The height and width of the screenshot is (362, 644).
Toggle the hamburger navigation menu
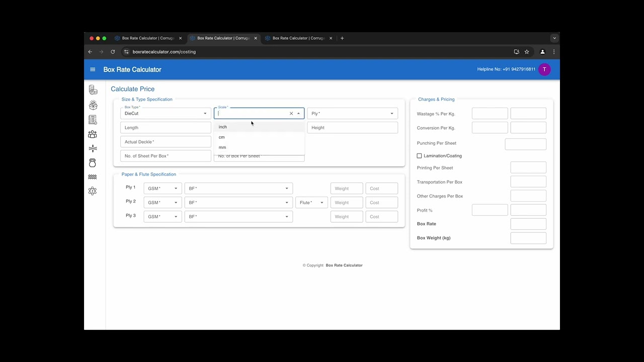(93, 69)
